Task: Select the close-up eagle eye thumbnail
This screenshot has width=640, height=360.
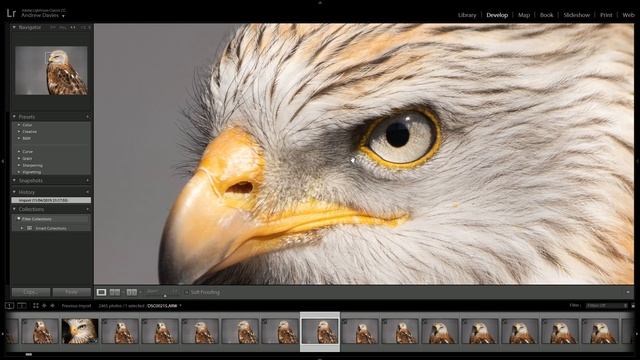Action: [x=80, y=331]
